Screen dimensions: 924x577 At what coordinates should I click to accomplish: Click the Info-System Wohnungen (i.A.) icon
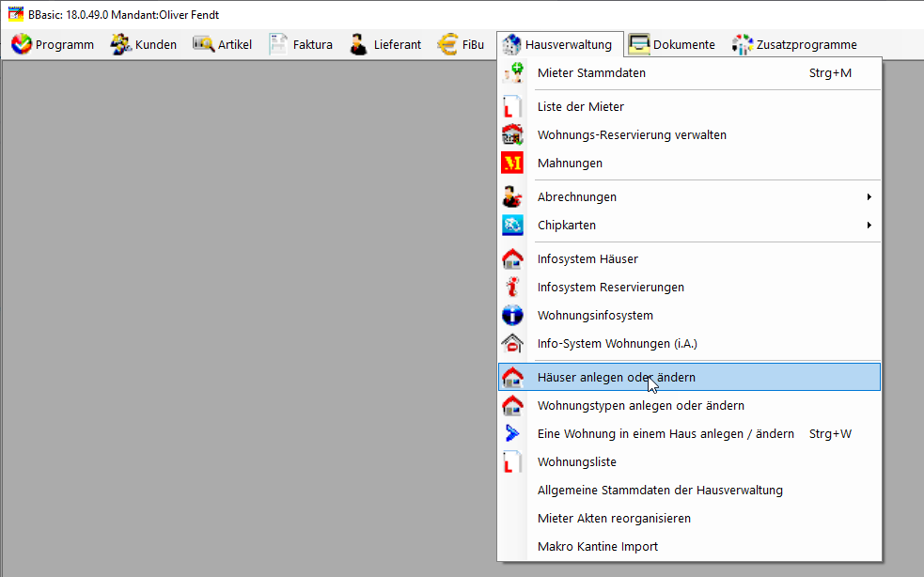pyautogui.click(x=512, y=344)
